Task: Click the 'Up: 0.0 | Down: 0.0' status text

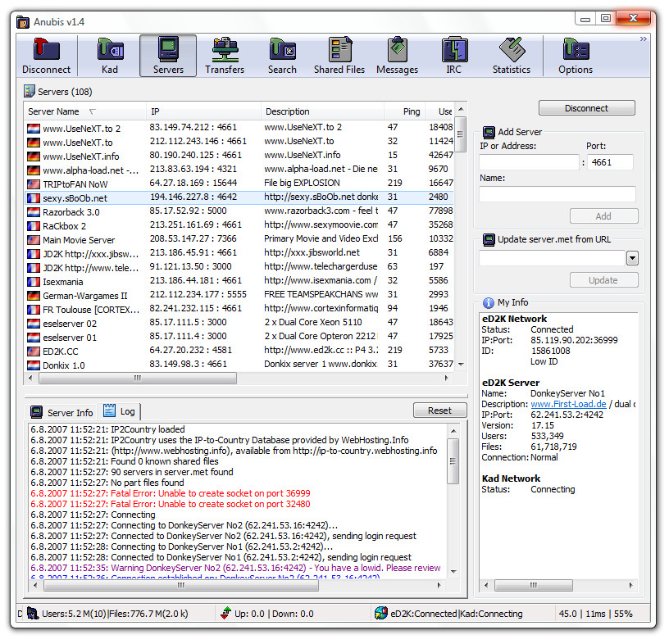Action: (274, 614)
